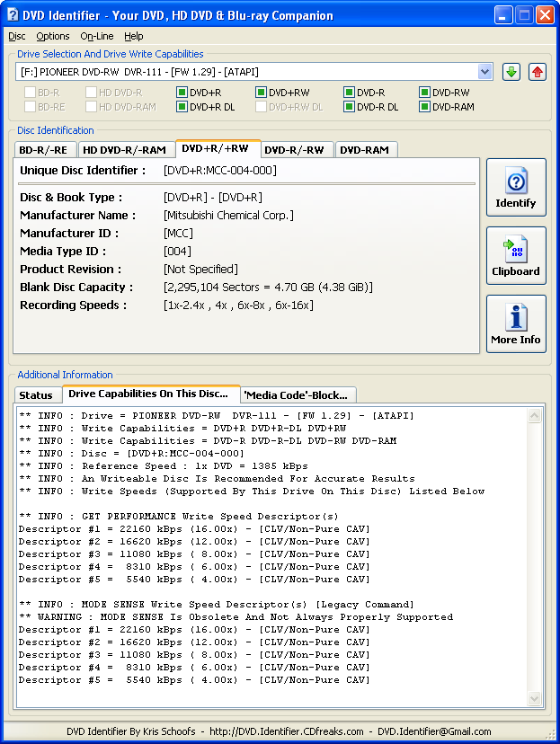Click the [MCC] Manufacturer ID value
The height and width of the screenshot is (744, 560).
tap(178, 234)
